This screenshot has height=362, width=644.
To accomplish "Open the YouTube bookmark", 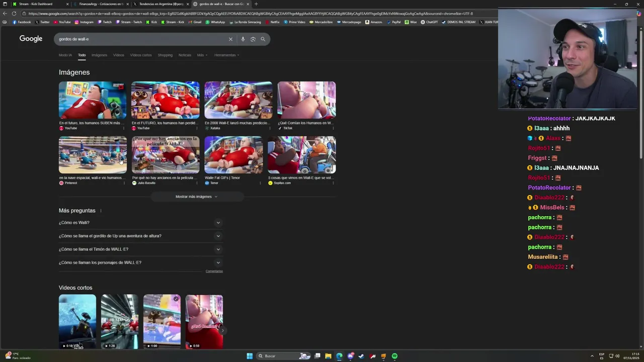I will pos(62,22).
